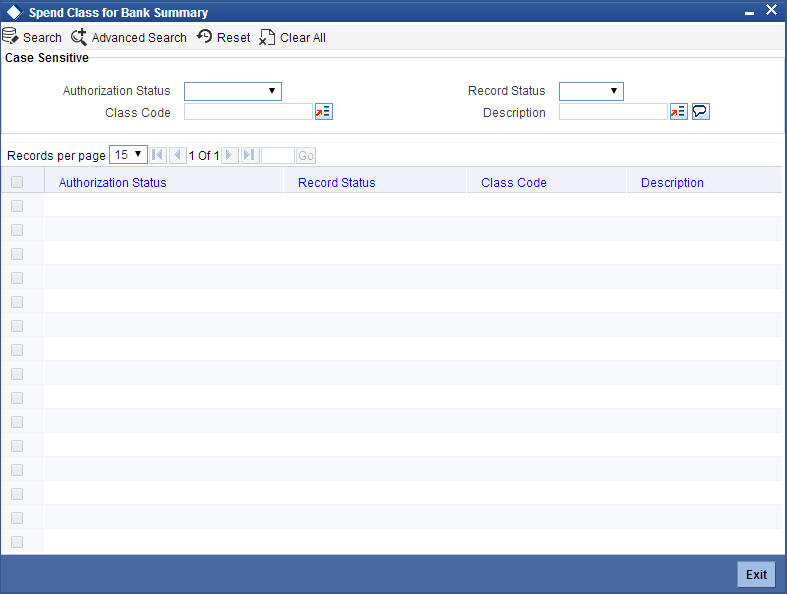Focus the Class Code input field
This screenshot has height=594, width=787.
pyautogui.click(x=248, y=111)
